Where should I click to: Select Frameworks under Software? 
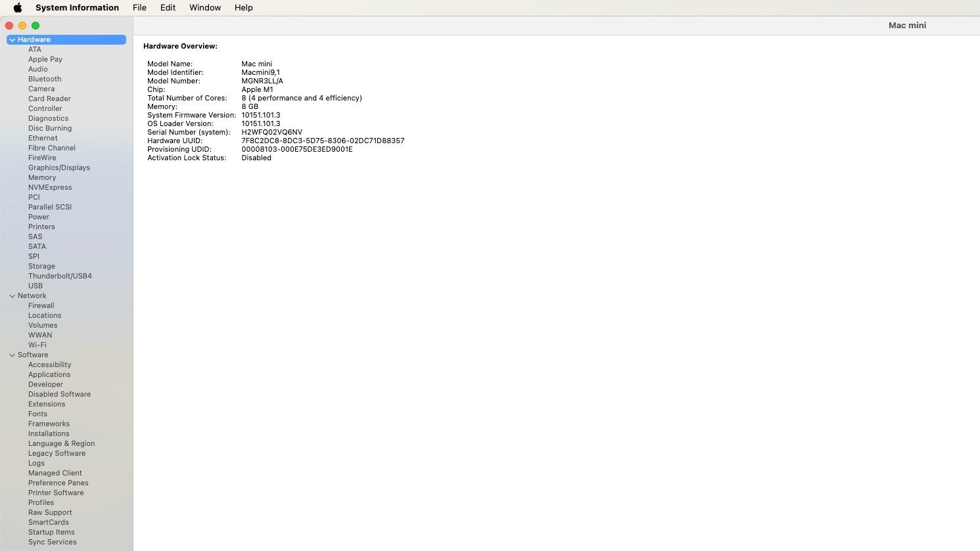pyautogui.click(x=49, y=424)
